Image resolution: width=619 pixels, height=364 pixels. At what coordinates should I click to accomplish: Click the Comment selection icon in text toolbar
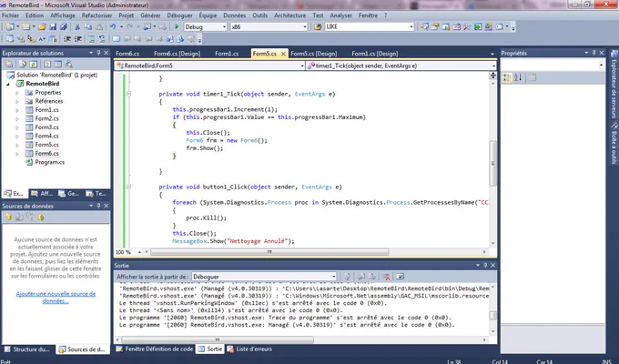[92, 39]
